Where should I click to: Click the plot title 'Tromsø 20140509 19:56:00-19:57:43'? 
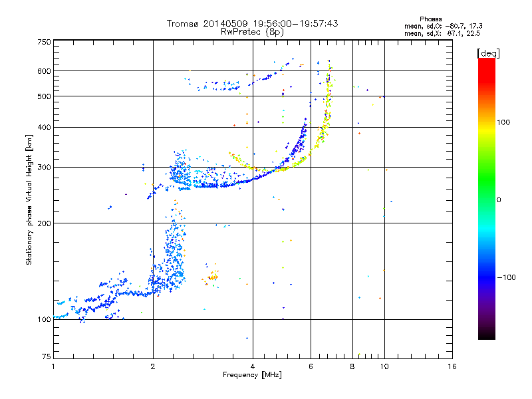[252, 23]
